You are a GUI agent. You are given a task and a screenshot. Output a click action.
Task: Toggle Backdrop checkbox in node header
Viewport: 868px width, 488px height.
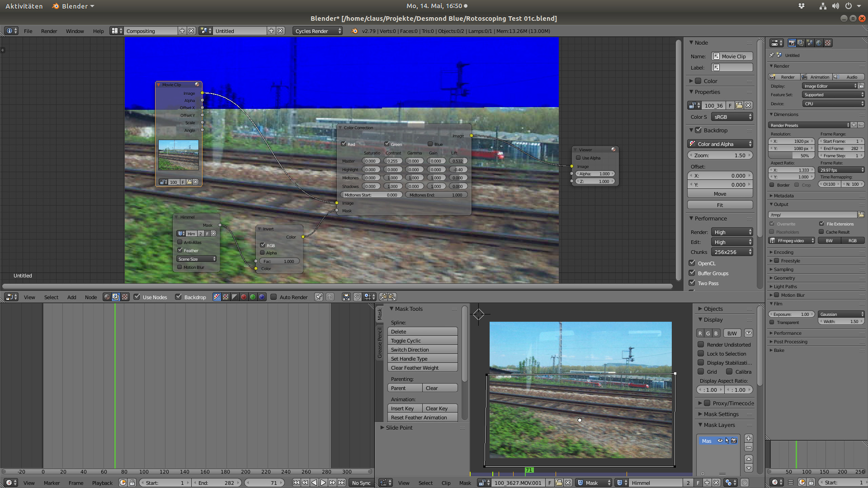178,297
